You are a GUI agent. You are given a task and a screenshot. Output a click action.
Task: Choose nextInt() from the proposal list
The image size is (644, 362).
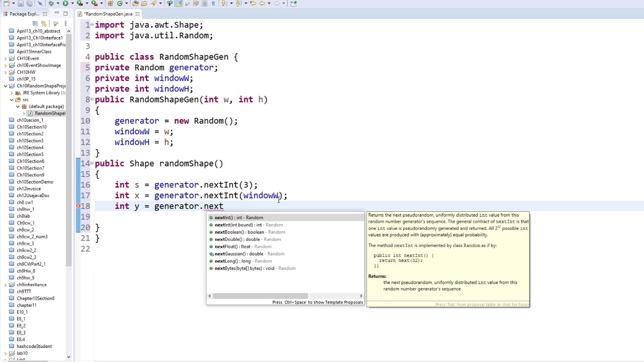tap(285, 218)
